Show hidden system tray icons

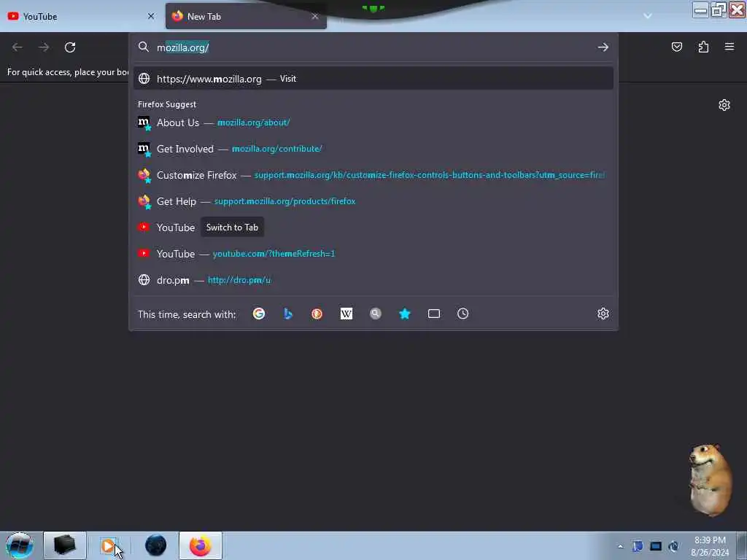tap(620, 546)
